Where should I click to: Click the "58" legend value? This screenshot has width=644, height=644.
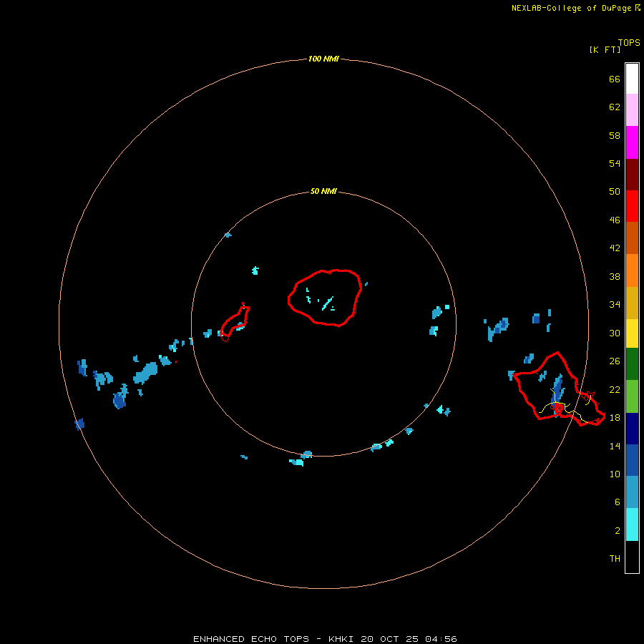click(x=615, y=135)
